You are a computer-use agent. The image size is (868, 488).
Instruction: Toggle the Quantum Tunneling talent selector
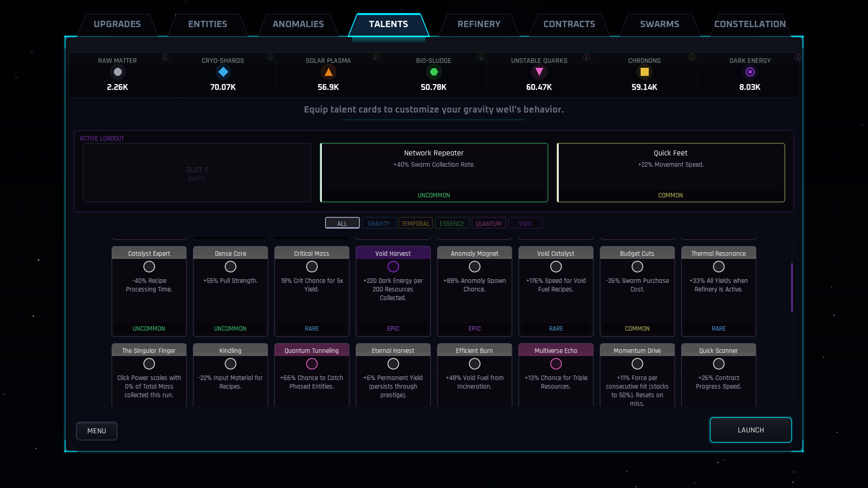311,364
